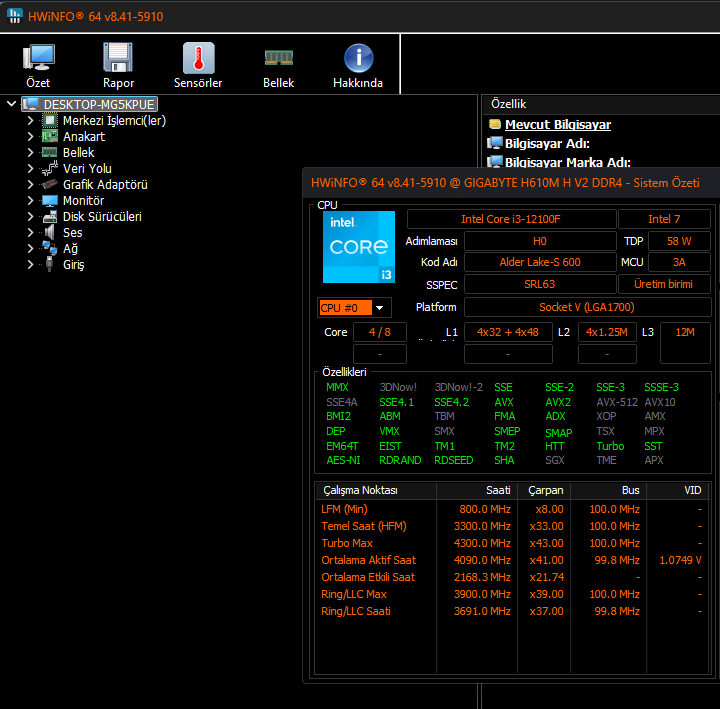Viewport: 720px width, 709px height.
Task: Click the Monitör display icon
Action: click(x=50, y=201)
